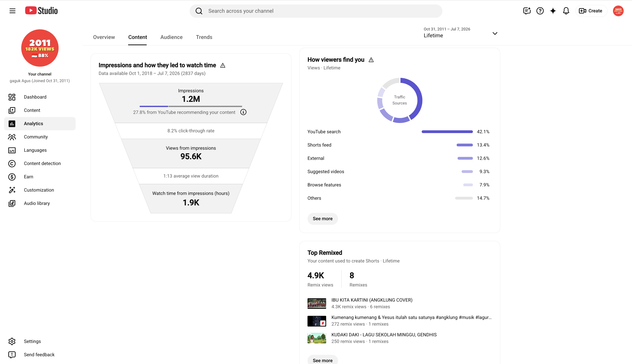632x364 pixels.
Task: Open IBU KITA KARTINI video thumbnail
Action: coord(317,303)
